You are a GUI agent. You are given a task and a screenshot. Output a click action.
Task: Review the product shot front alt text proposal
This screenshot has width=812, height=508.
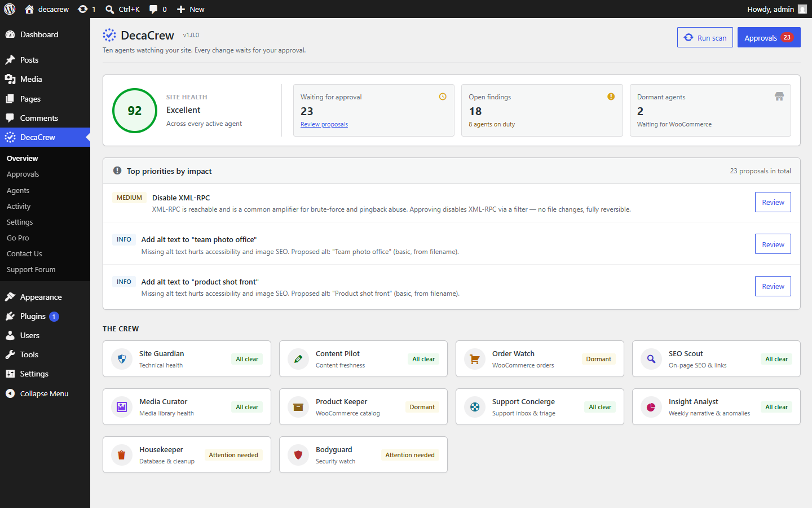tap(773, 286)
